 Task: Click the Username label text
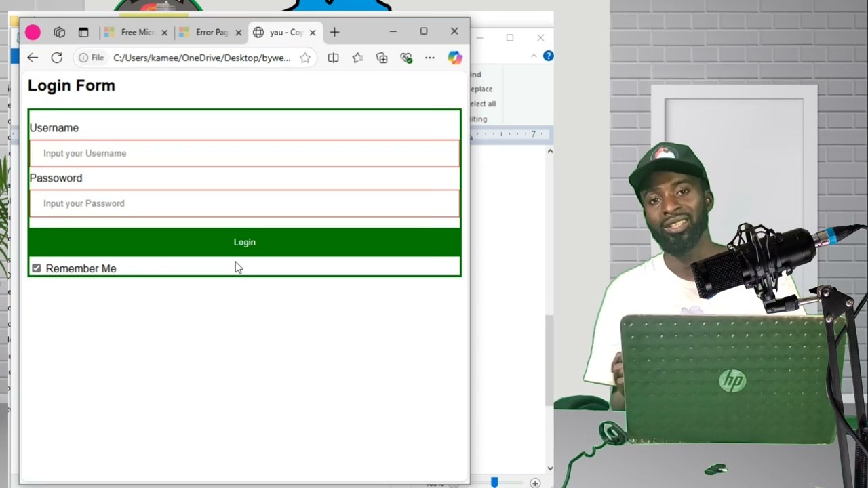tap(54, 127)
